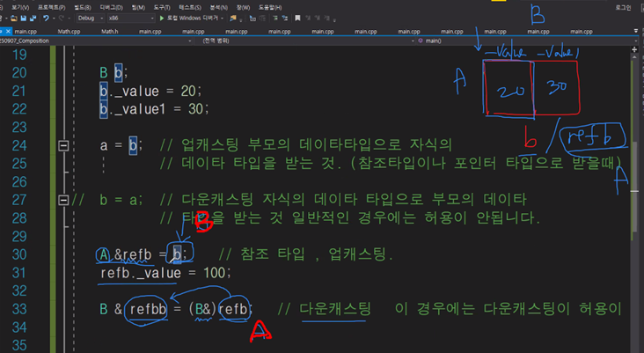The image size is (644, 353).
Task: Split the editor using the top-right corner handle
Action: [x=636, y=49]
